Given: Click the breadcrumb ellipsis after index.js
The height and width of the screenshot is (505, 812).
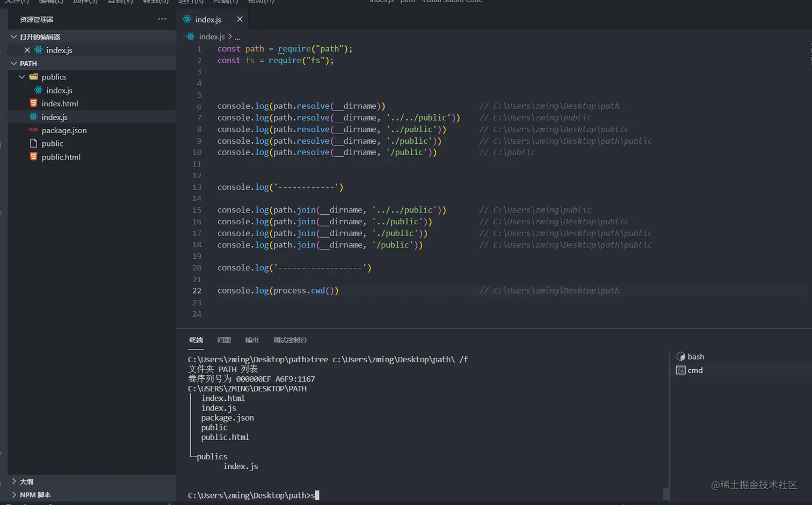Looking at the screenshot, I should pyautogui.click(x=237, y=37).
